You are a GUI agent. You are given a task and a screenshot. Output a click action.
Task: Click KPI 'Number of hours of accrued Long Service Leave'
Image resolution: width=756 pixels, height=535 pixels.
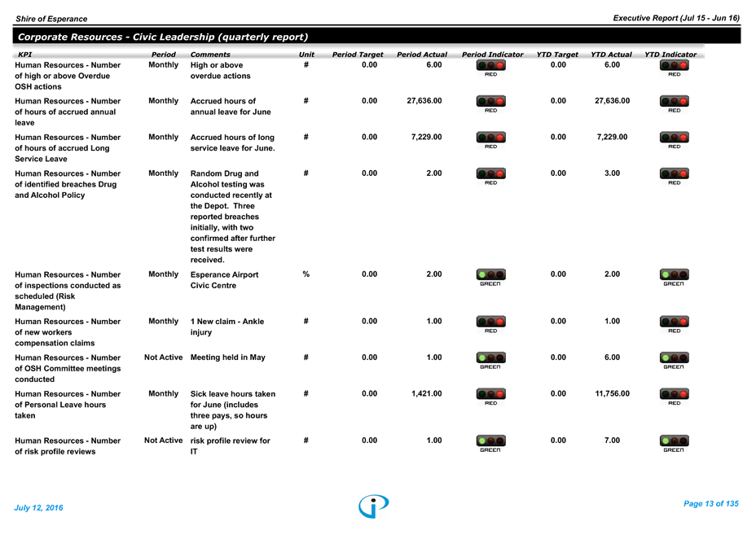pyautogui.click(x=68, y=148)
